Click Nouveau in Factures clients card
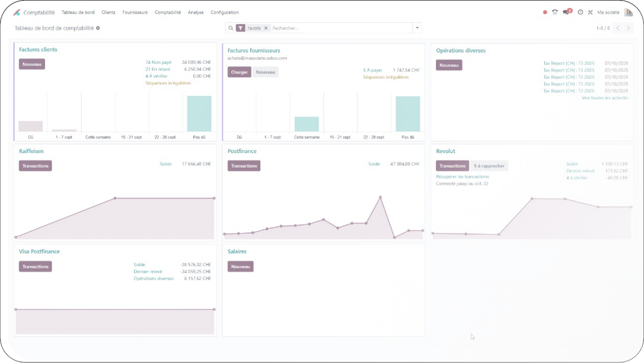The height and width of the screenshot is (363, 644). pos(32,64)
